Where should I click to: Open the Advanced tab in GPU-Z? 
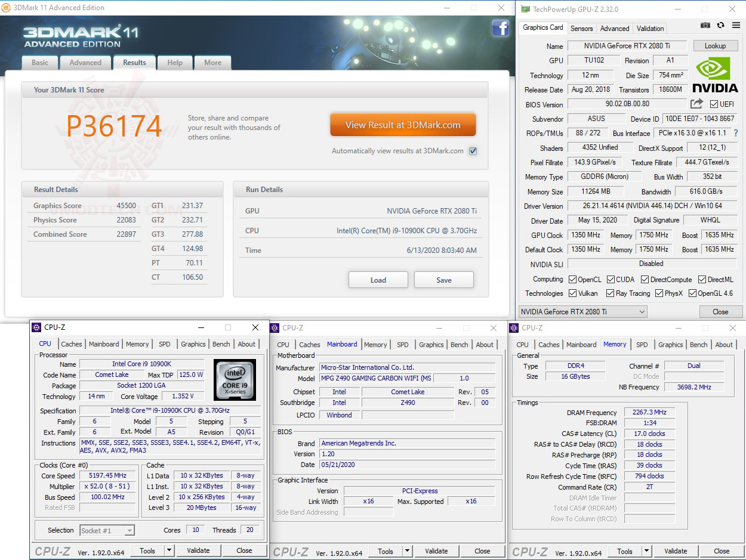(615, 28)
